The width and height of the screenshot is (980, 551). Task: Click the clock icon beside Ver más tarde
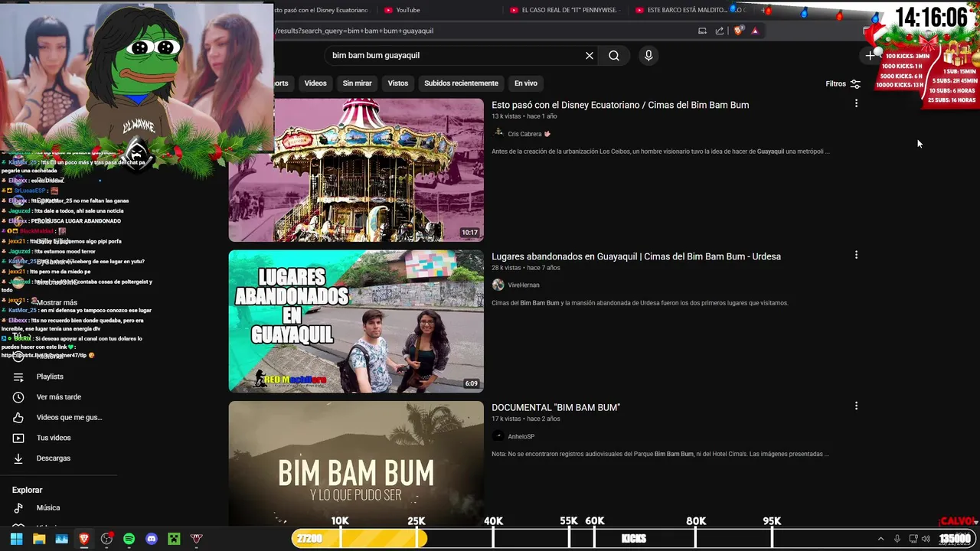(18, 397)
